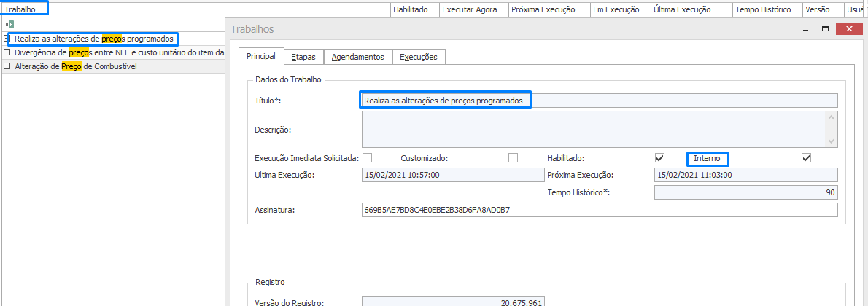This screenshot has height=306, width=868.
Task: Click the 'Trabalhos' window title text
Action: 252,29
